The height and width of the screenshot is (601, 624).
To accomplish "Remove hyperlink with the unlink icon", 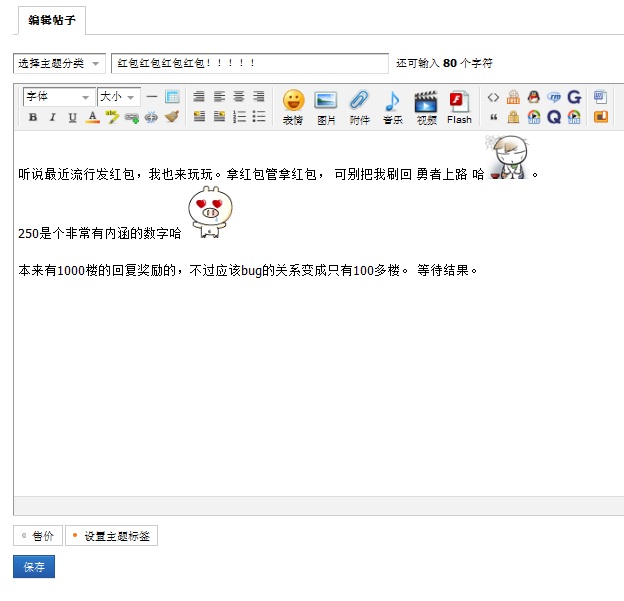I will click(151, 117).
